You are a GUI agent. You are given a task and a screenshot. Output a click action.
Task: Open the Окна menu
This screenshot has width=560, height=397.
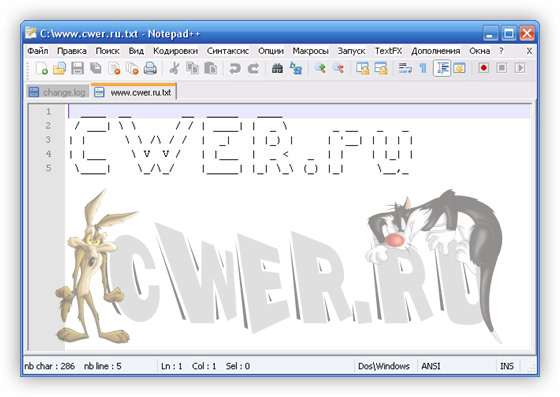479,51
